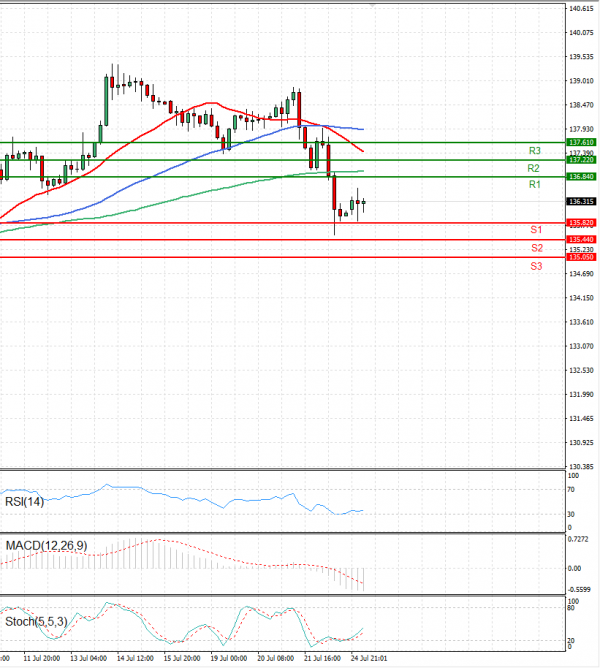Click the MACD(12,26,9) indicator label

pos(46,546)
